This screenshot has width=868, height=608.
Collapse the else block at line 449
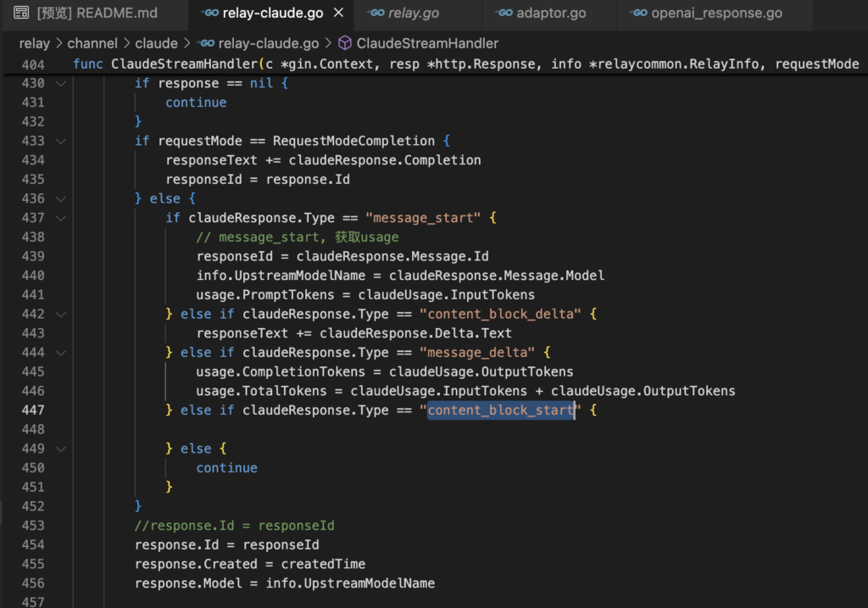pos(61,449)
